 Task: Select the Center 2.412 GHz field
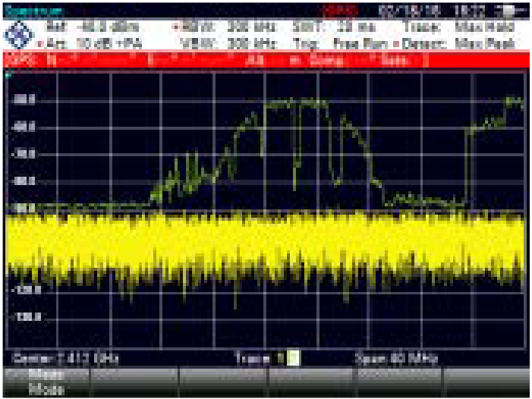click(65, 358)
